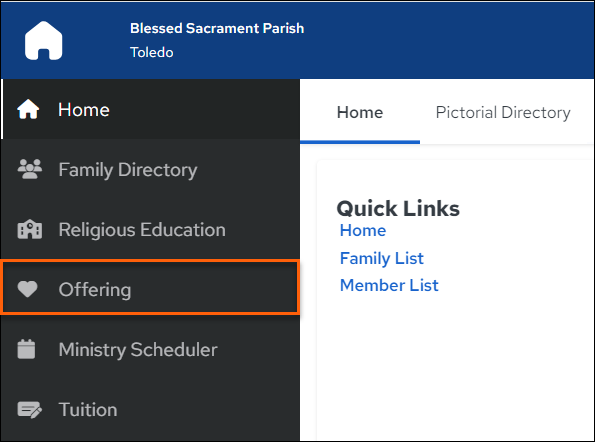Click the Tuition pencil note icon
595x442 pixels.
(30, 409)
